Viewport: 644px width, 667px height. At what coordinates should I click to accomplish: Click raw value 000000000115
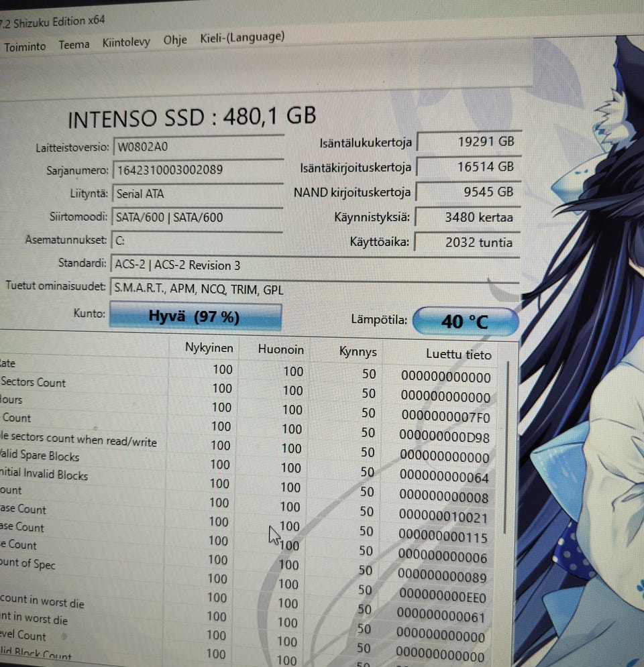click(x=443, y=536)
